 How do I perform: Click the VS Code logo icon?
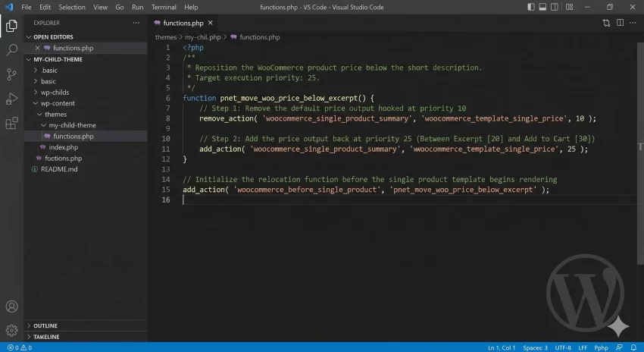pos(9,7)
